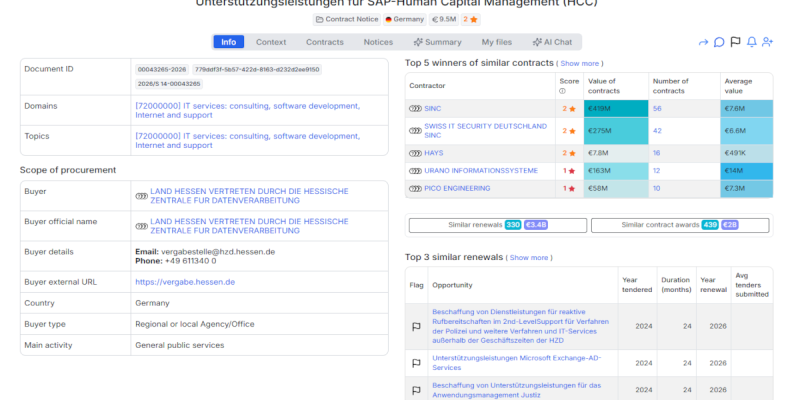800x400 pixels.
Task: Click the company icon beside SINC
Action: pyautogui.click(x=415, y=109)
